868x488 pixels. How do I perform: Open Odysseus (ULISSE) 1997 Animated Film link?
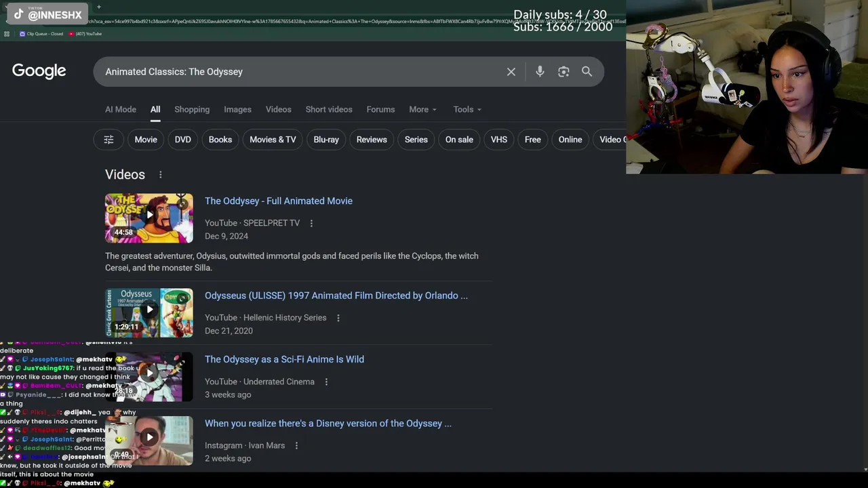(x=336, y=296)
